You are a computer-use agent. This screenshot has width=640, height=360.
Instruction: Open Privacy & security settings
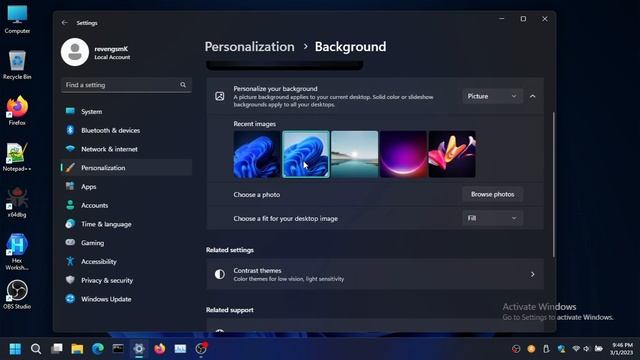click(x=126, y=280)
